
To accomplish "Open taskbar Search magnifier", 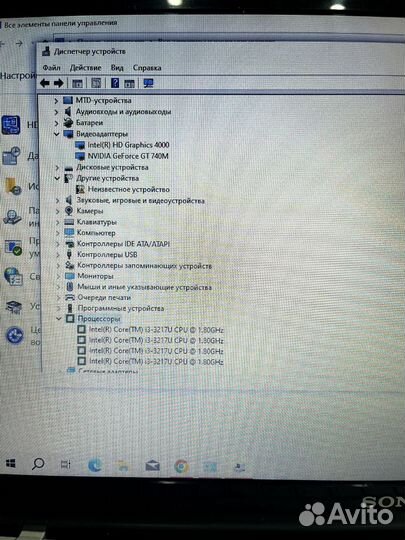I will tap(38, 464).
